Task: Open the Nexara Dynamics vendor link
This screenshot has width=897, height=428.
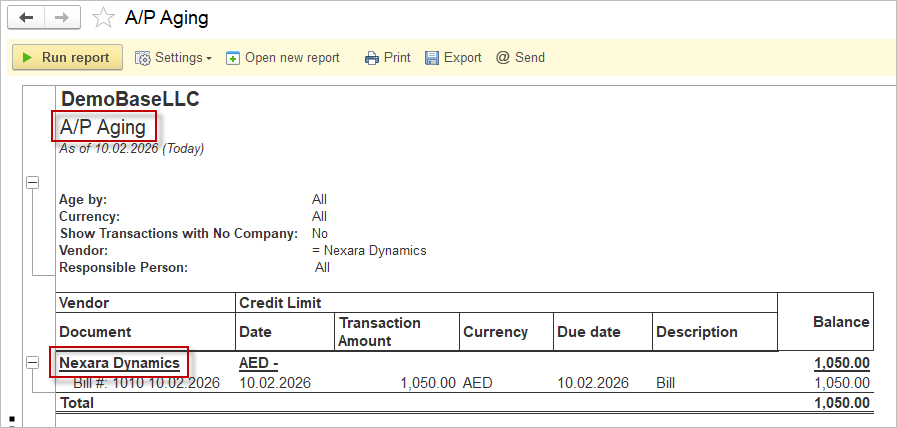Action: click(x=119, y=362)
